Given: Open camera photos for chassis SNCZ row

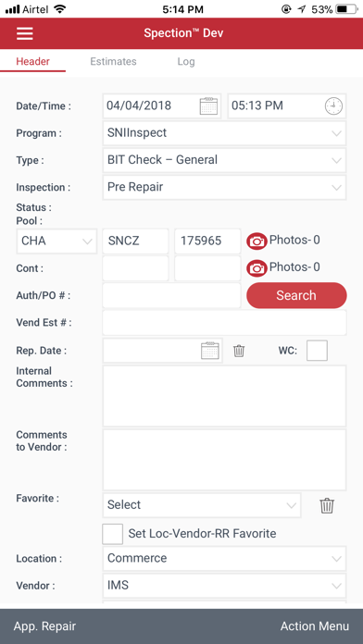Looking at the screenshot, I should tap(257, 241).
